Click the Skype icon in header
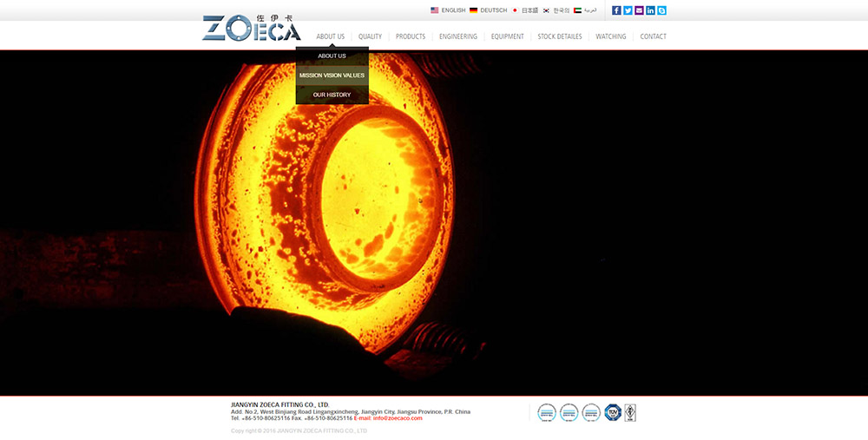The width and height of the screenshot is (868, 440). pos(661,10)
